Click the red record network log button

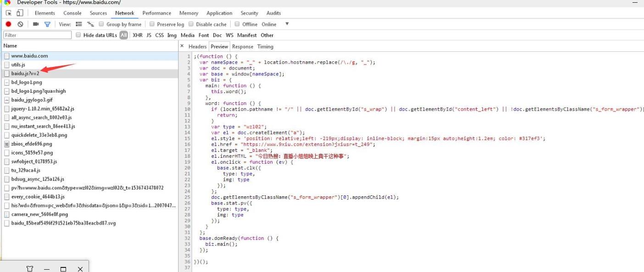(x=8, y=24)
